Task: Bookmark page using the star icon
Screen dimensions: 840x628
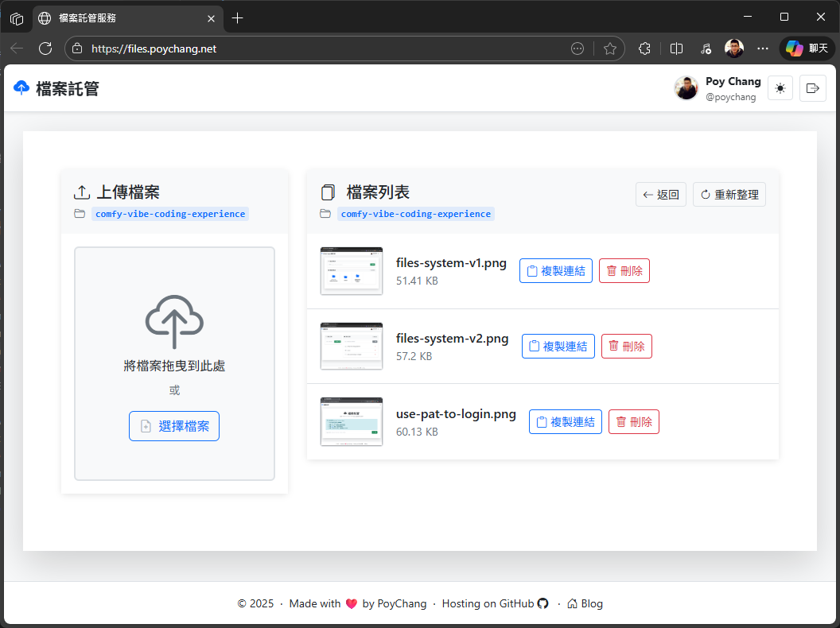Action: tap(610, 48)
